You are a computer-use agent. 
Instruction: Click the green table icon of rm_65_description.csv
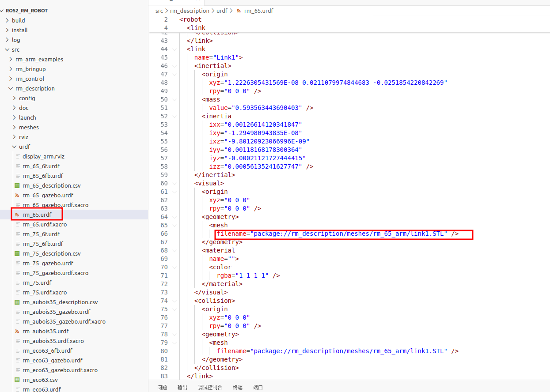(17, 185)
